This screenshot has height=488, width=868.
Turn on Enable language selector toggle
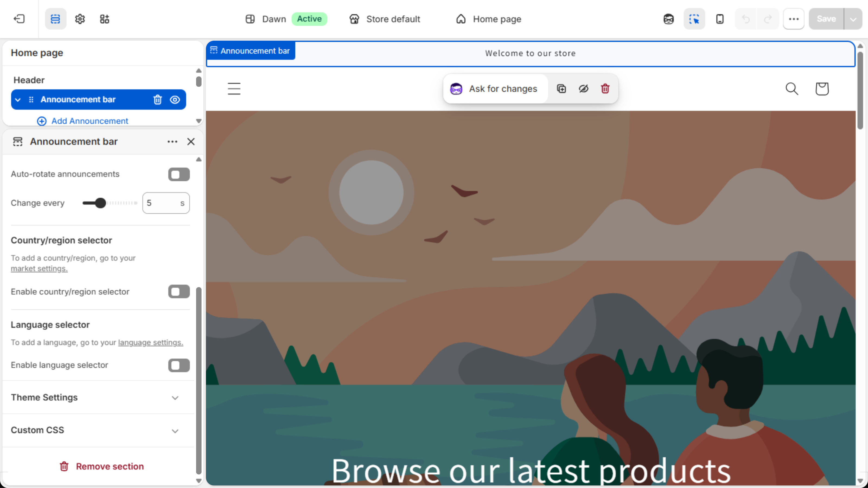click(179, 365)
